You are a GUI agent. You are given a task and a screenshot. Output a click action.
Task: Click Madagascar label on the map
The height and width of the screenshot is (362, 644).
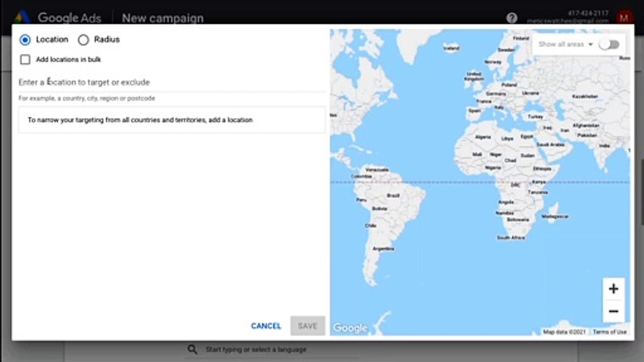(x=555, y=216)
